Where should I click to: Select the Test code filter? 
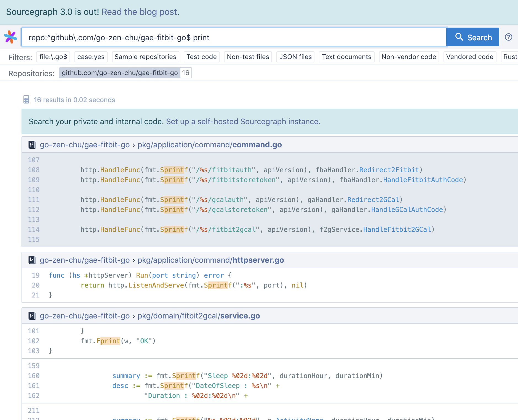point(202,57)
